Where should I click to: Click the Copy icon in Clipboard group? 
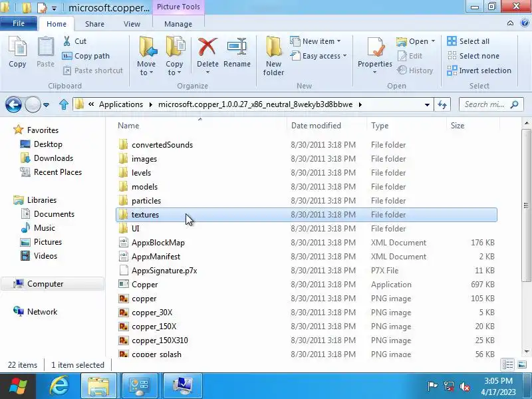point(17,47)
